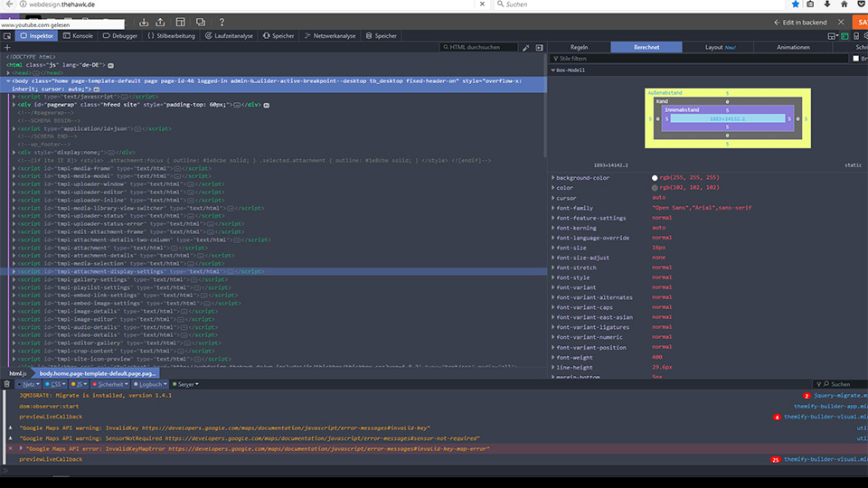The image size is (868, 488).
Task: Go to the home page icon
Action: click(x=844, y=5)
